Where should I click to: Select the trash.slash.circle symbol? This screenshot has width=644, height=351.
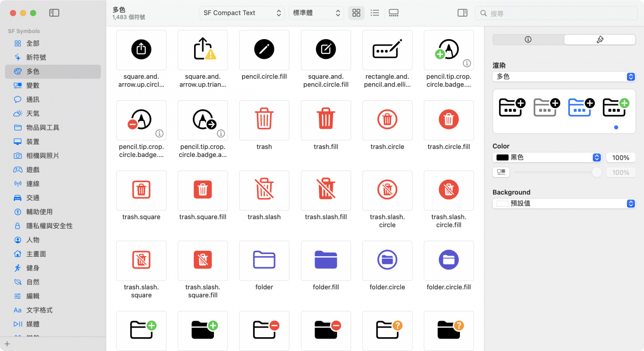pyautogui.click(x=387, y=190)
